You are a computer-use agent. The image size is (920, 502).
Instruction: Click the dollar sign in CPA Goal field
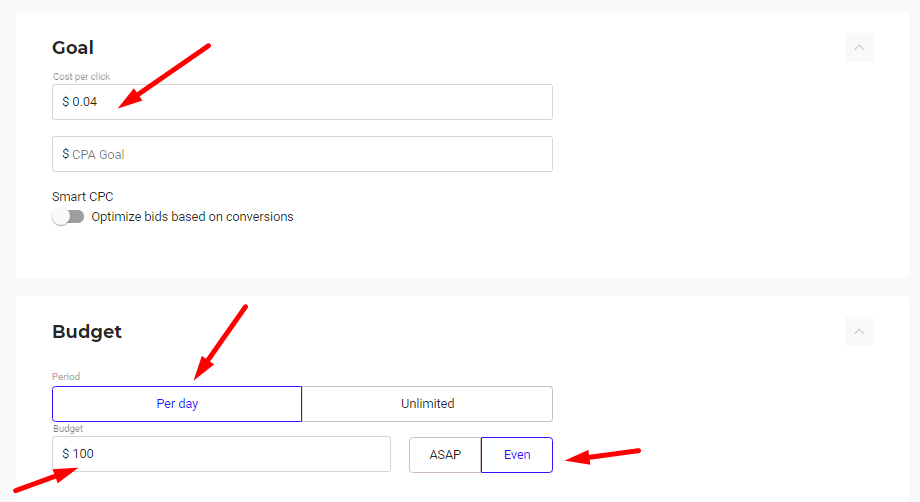point(65,154)
